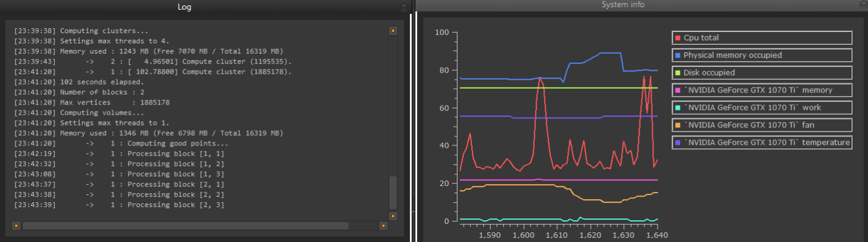Screen dimensions: 868x242
Task: Click the Log panel scroll-down arrow
Action: tap(393, 215)
